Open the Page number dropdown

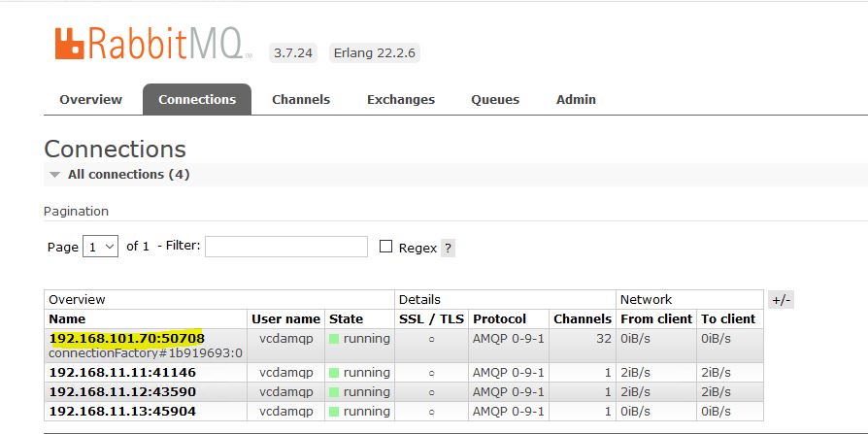tap(101, 247)
